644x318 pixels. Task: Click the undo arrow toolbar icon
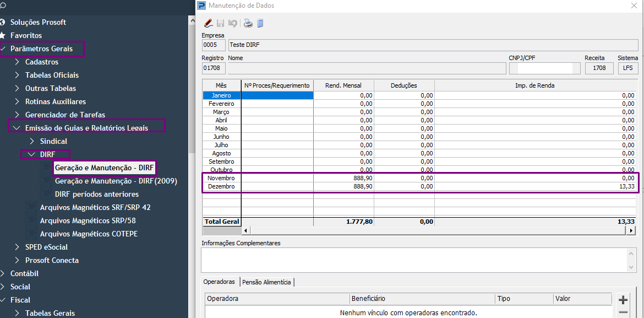(233, 23)
